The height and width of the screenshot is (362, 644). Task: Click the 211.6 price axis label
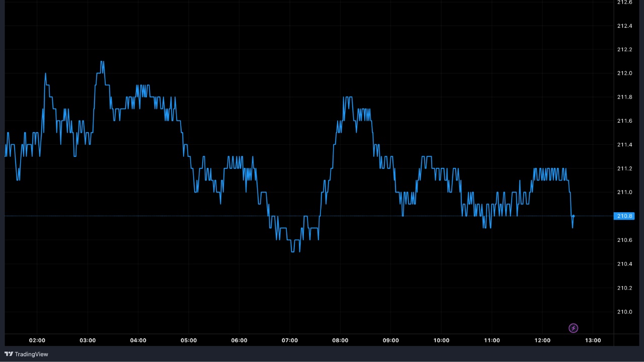point(624,121)
